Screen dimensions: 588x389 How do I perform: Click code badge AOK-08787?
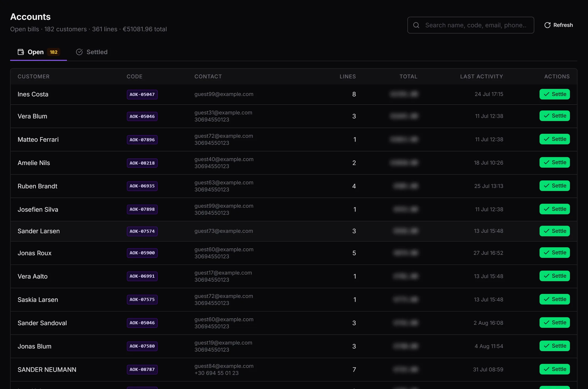click(142, 370)
